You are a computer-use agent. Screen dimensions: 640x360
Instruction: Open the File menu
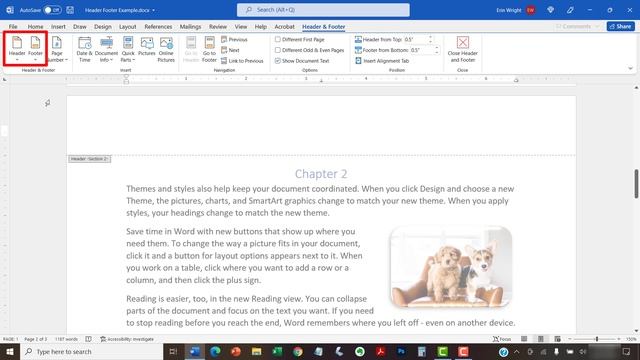tap(13, 27)
